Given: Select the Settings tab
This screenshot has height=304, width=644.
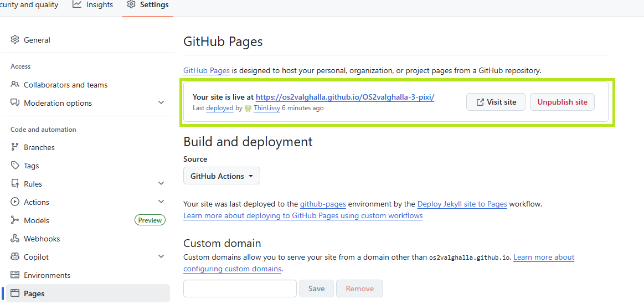Looking at the screenshot, I should click(148, 5).
